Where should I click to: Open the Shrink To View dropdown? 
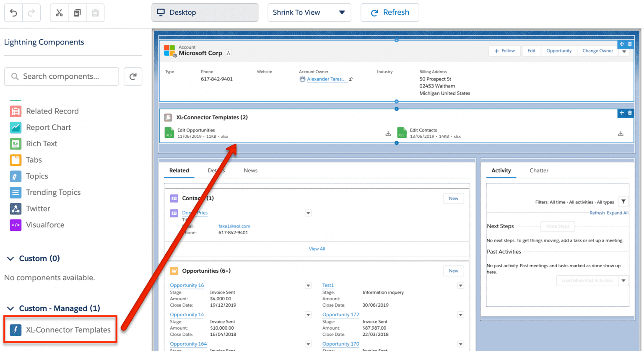(341, 12)
